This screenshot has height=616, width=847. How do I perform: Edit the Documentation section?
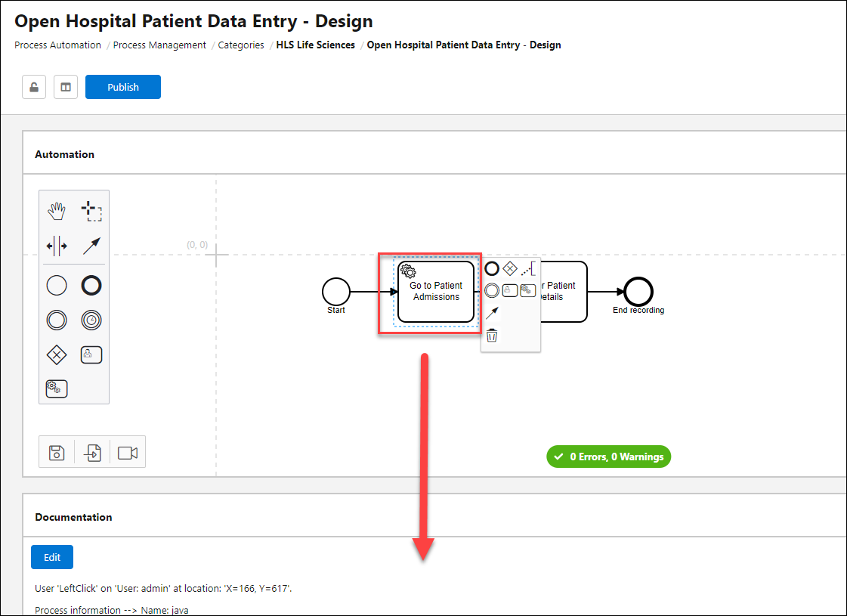click(51, 557)
